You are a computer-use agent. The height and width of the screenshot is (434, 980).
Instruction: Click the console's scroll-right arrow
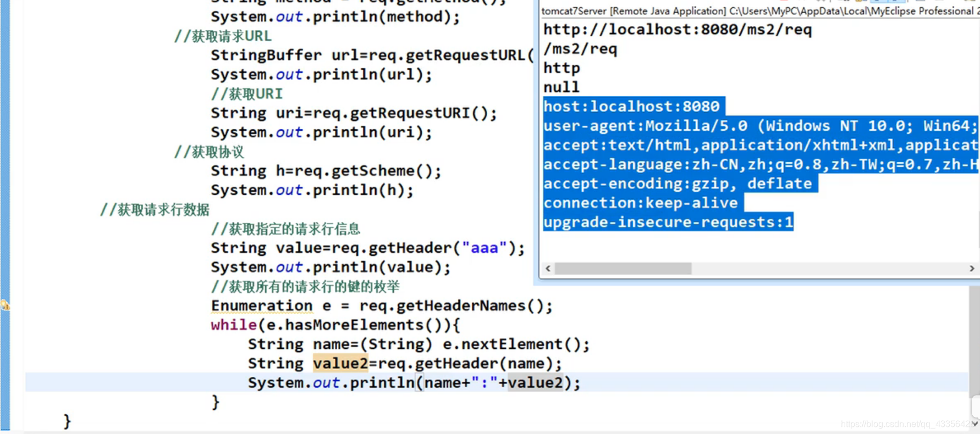[x=972, y=268]
